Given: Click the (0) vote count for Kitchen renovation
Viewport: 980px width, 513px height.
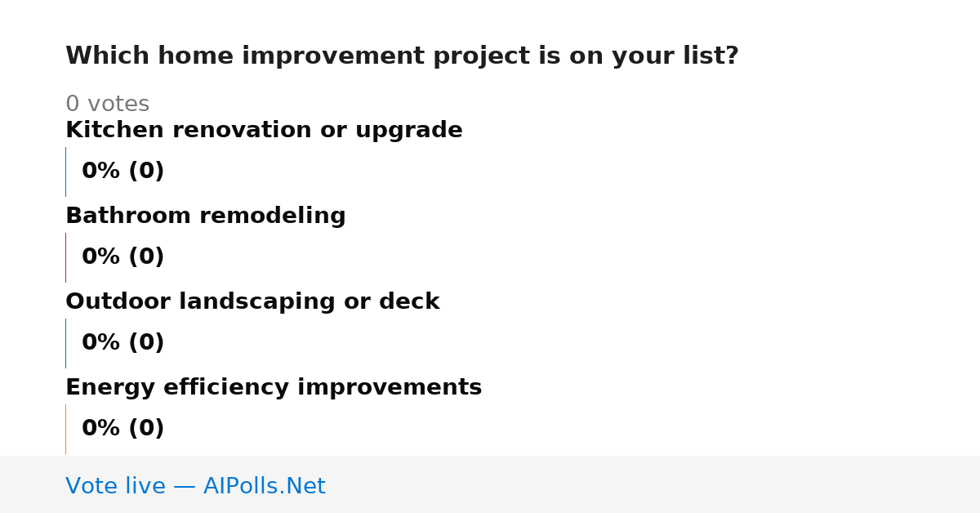Looking at the screenshot, I should (147, 172).
